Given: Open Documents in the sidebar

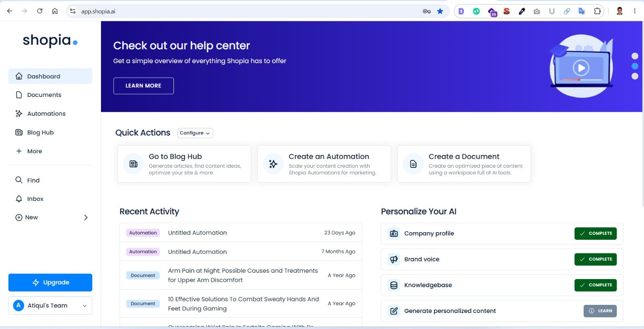Looking at the screenshot, I should [50, 95].
